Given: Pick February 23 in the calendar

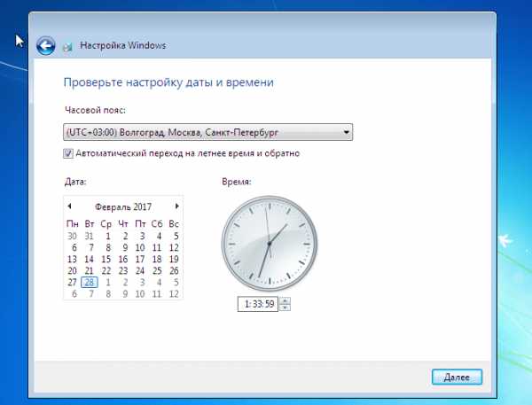Looking at the screenshot, I should pos(123,270).
